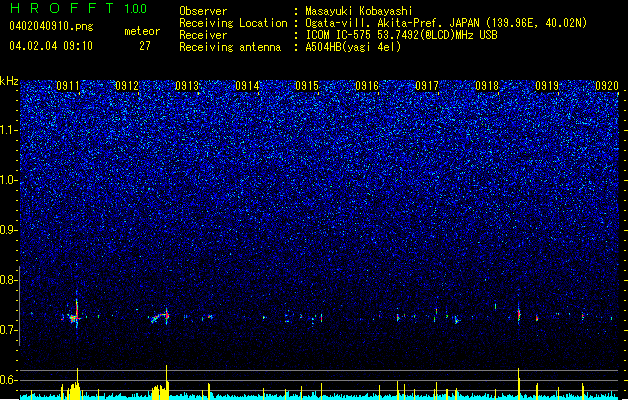This screenshot has width=629, height=400.
Task: Click the 0917 time marker
Action: [427, 86]
